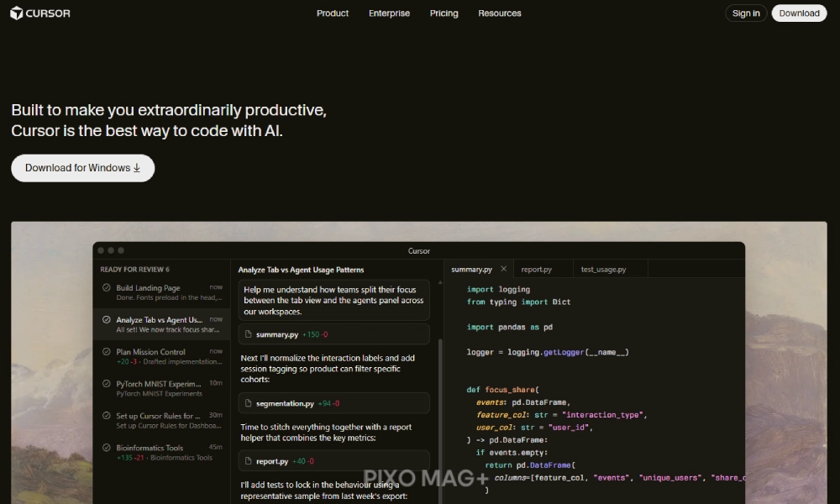Screen dimensions: 840x504
Task: Click file icon on report.py chip
Action: click(x=248, y=461)
